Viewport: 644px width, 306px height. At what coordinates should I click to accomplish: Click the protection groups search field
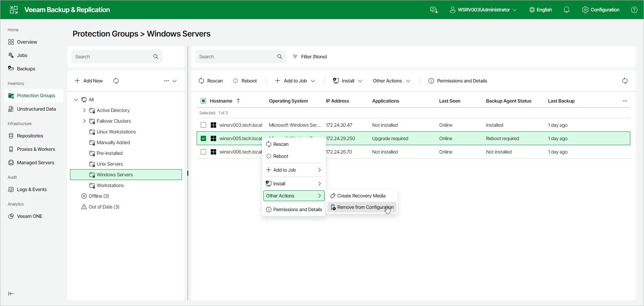pyautogui.click(x=117, y=57)
